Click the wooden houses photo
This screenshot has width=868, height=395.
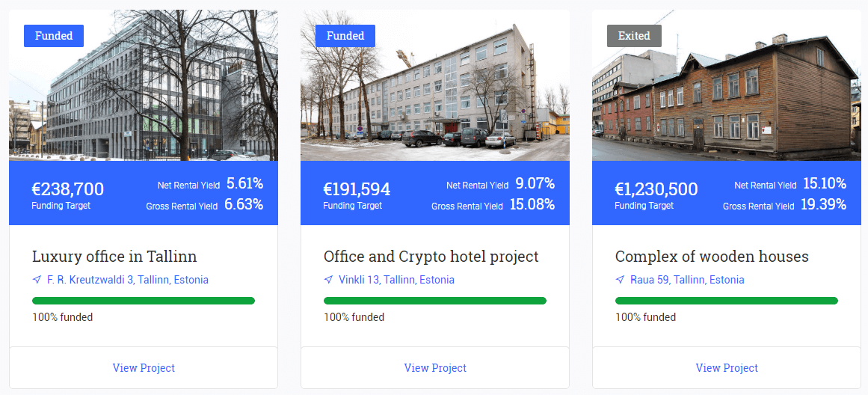point(727,97)
